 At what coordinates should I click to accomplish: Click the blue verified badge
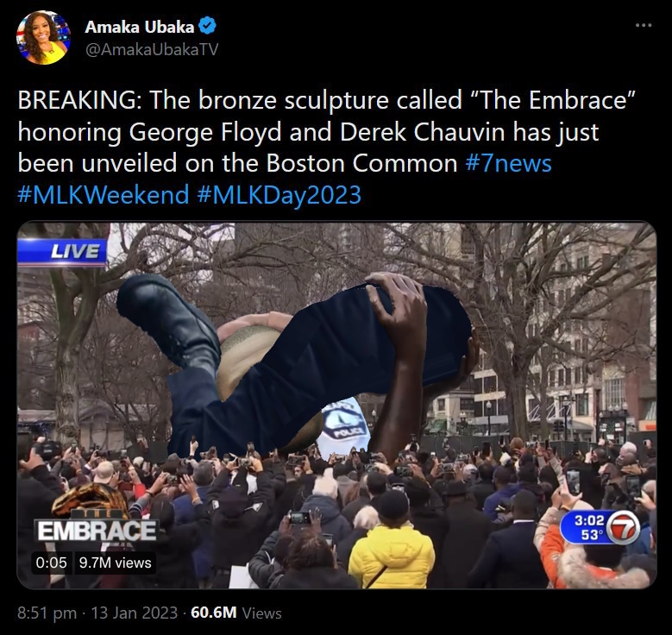[208, 27]
